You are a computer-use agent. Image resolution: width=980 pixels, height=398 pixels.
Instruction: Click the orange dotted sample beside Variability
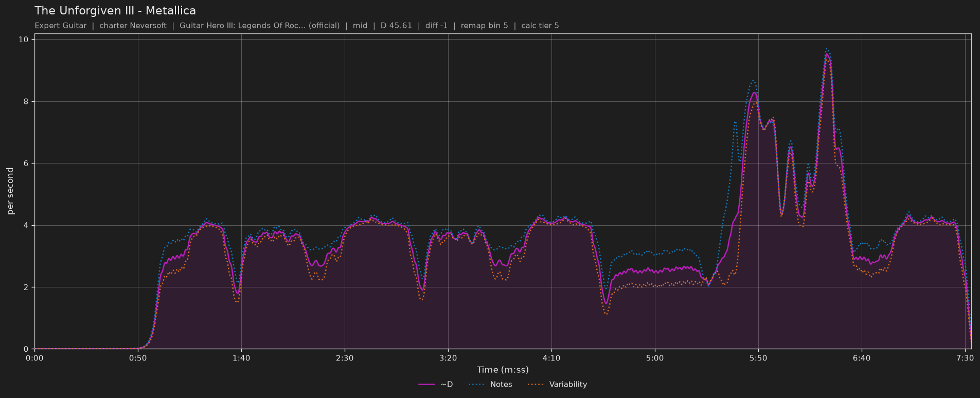click(536, 384)
